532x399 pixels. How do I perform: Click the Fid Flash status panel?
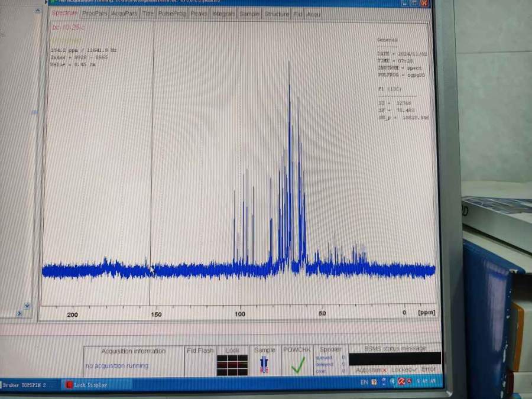(x=200, y=361)
